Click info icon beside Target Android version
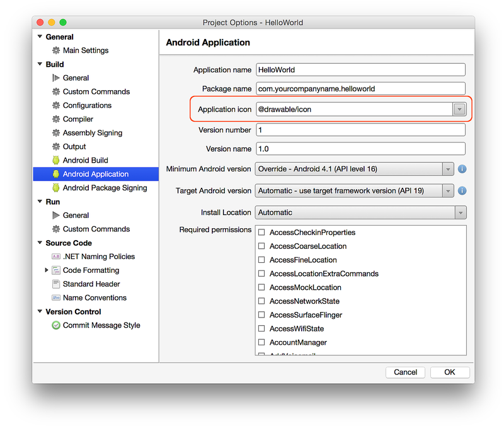The width and height of the screenshot is (504, 426). click(462, 190)
